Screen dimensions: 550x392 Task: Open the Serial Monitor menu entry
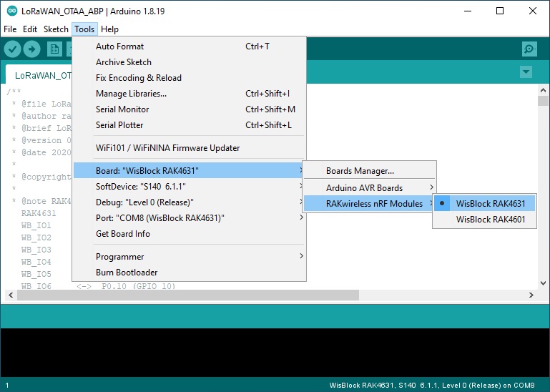tap(190, 109)
